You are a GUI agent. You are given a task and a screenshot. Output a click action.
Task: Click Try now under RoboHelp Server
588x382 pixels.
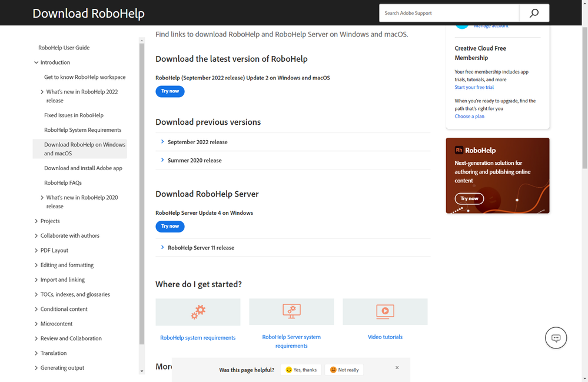coord(170,227)
